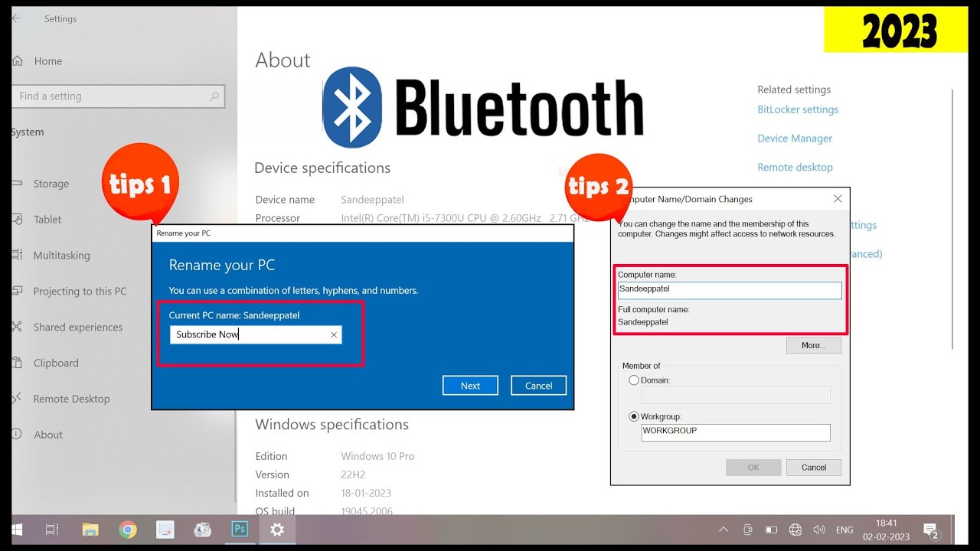This screenshot has height=551, width=980.
Task: Click the Settings page vertical scrollbar
Action: (952, 218)
